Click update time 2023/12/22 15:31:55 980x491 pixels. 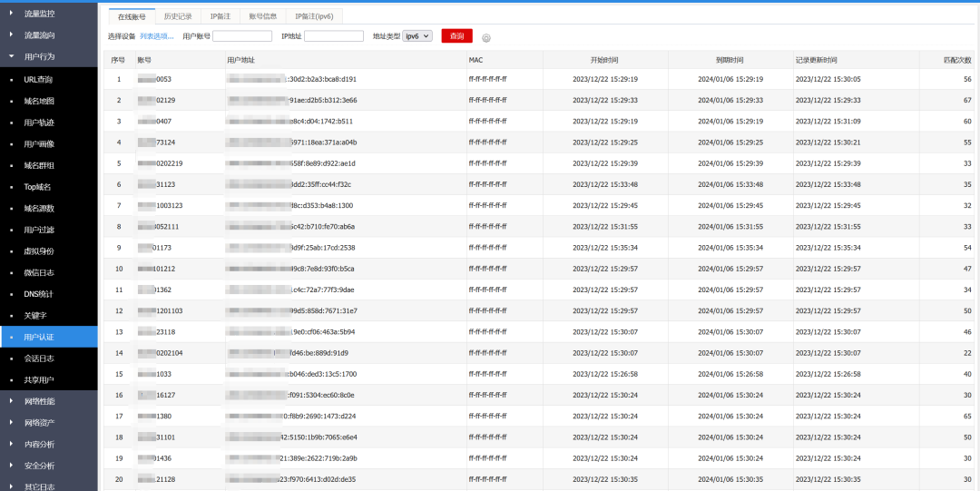click(828, 226)
